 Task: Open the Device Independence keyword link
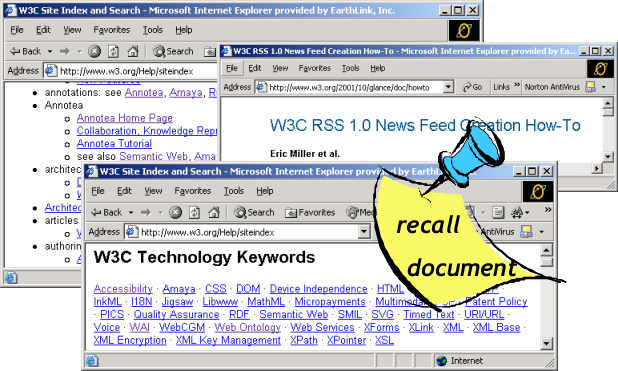[318, 289]
